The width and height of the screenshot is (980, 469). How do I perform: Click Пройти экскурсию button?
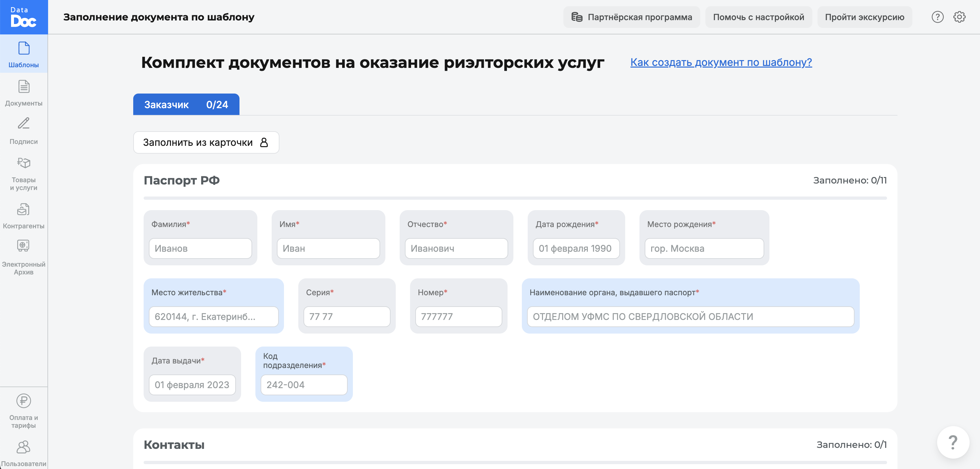tap(864, 17)
